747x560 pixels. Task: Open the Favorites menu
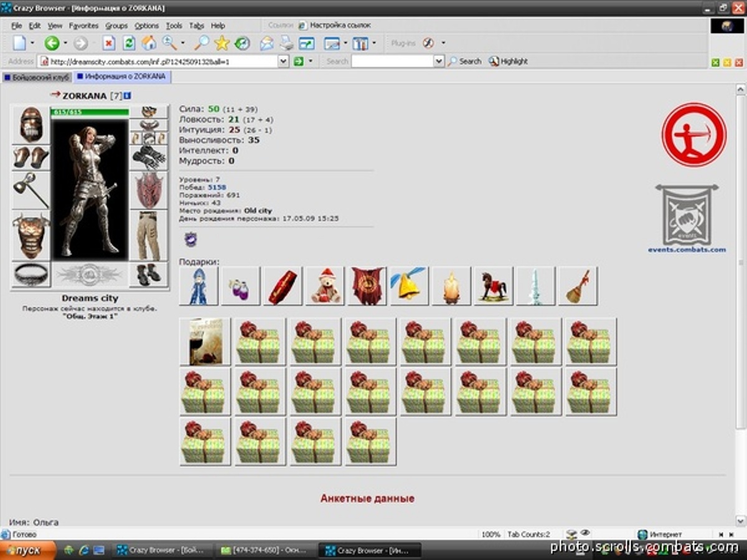[x=83, y=26]
